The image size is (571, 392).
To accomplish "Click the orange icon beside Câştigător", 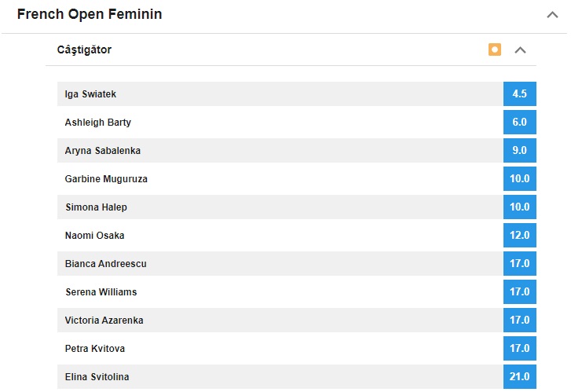I will pos(494,49).
